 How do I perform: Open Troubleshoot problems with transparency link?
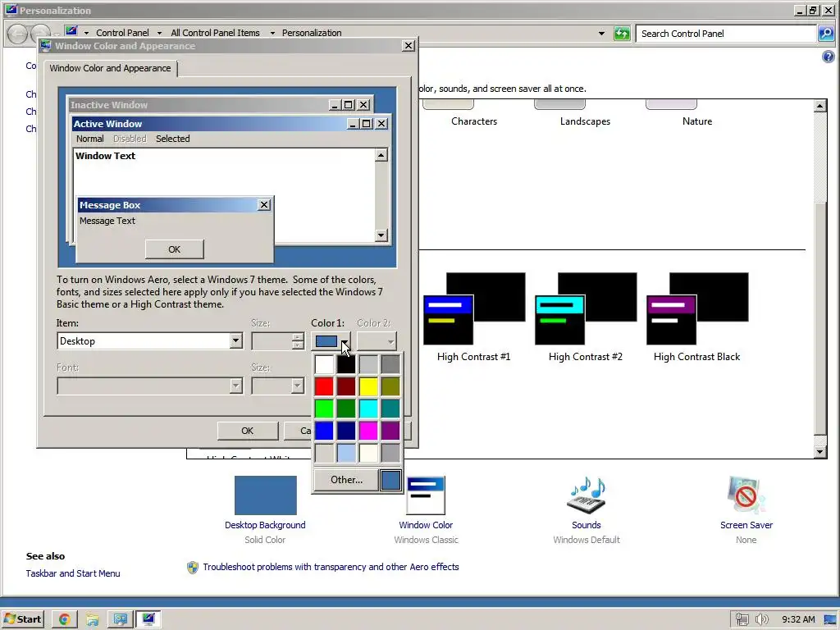point(331,567)
